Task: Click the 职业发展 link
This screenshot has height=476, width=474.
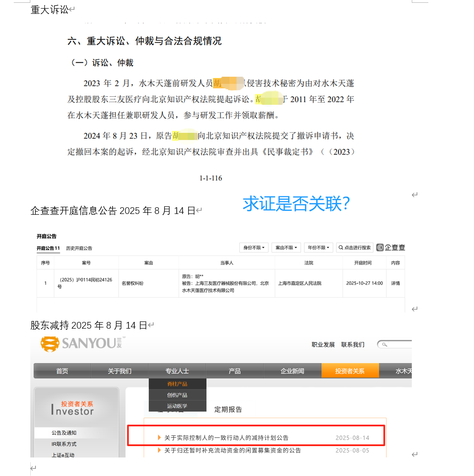Action: pos(323,344)
